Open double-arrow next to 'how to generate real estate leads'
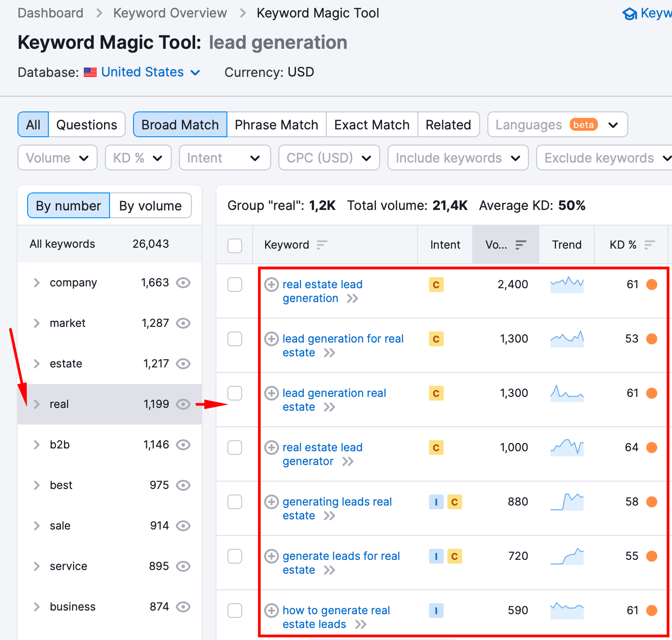The width and height of the screenshot is (672, 640). (x=361, y=625)
